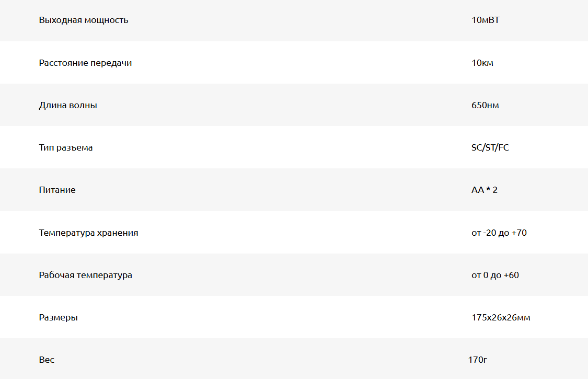Select the 'от -20 до +70' value

499,233
